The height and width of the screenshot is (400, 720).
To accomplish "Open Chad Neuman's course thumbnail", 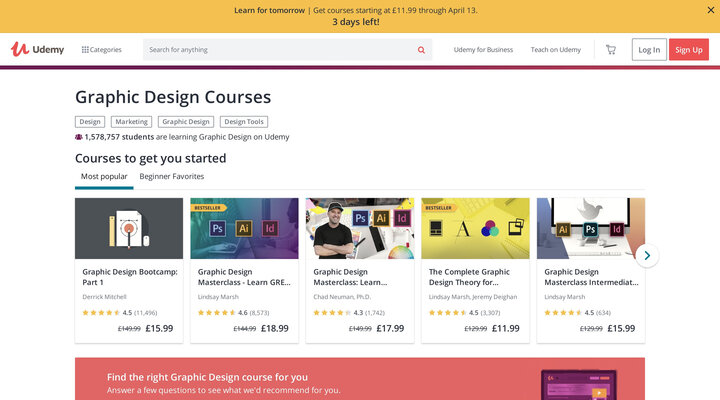I will (360, 228).
